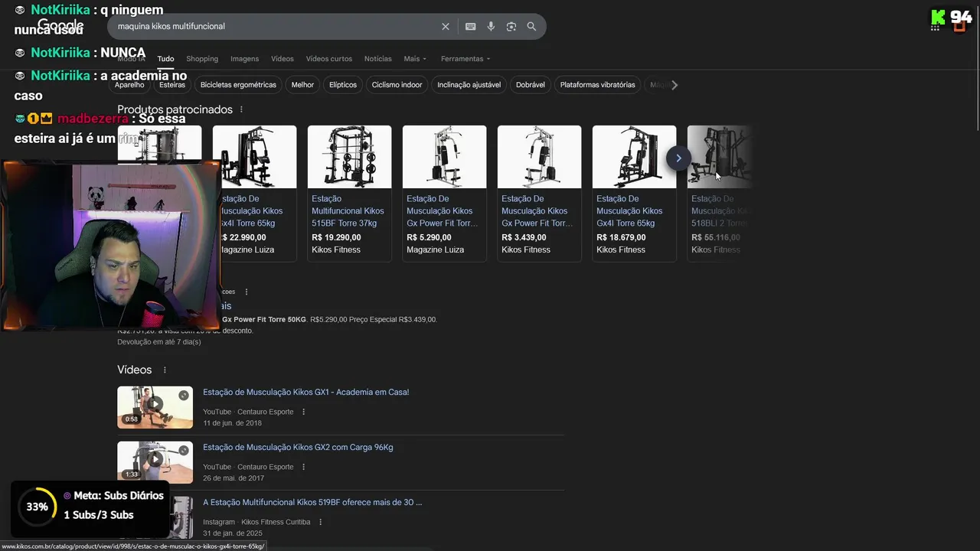Screen dimensions: 980x551
Task: Open R$ 3.439,00 Kikos Fitness product image
Action: (539, 157)
